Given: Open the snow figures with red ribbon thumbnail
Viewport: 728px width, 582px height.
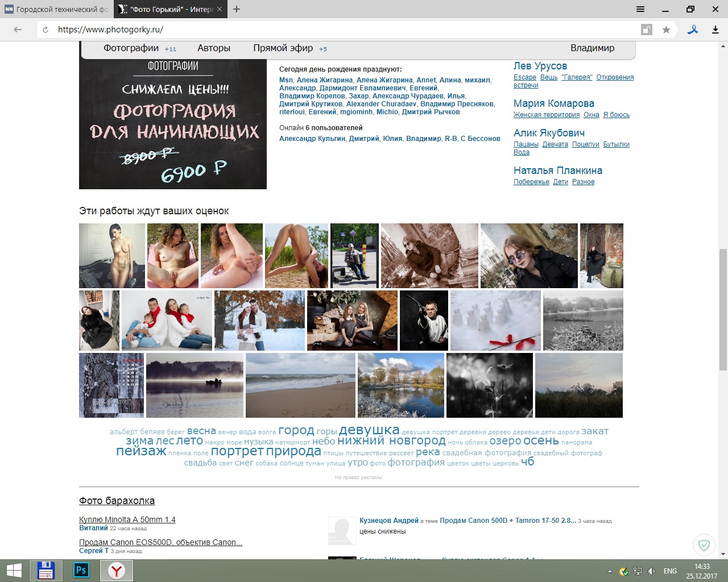Looking at the screenshot, I should tap(495, 321).
